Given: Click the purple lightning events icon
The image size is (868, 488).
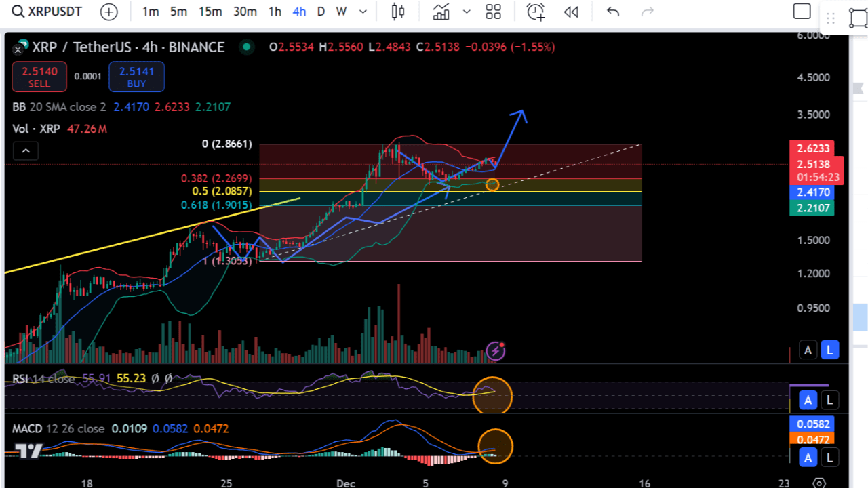Looking at the screenshot, I should click(496, 350).
